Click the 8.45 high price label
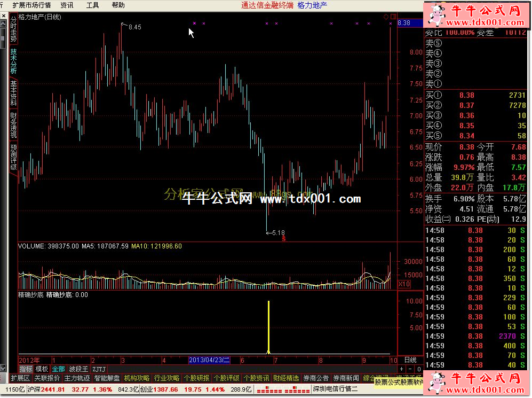This screenshot has width=532, height=398. click(x=134, y=27)
